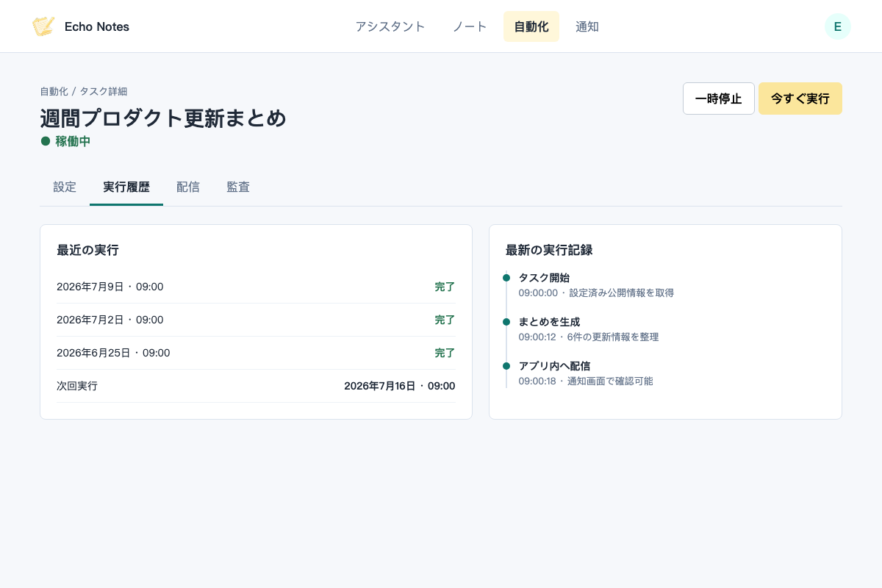The width and height of the screenshot is (882, 588).
Task: Click the タスク開始 timeline marker dot
Action: tap(506, 278)
